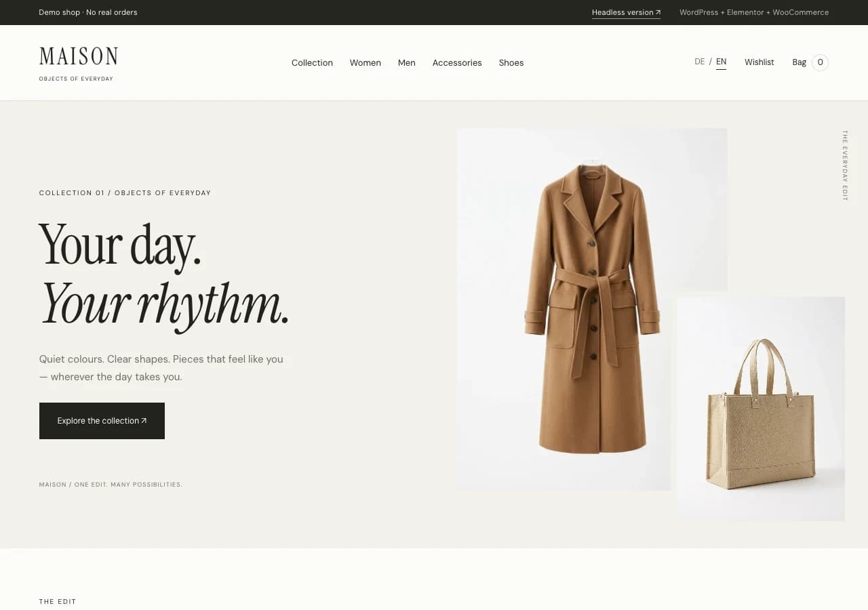Open the Accessories category
868x610 pixels.
pyautogui.click(x=457, y=63)
